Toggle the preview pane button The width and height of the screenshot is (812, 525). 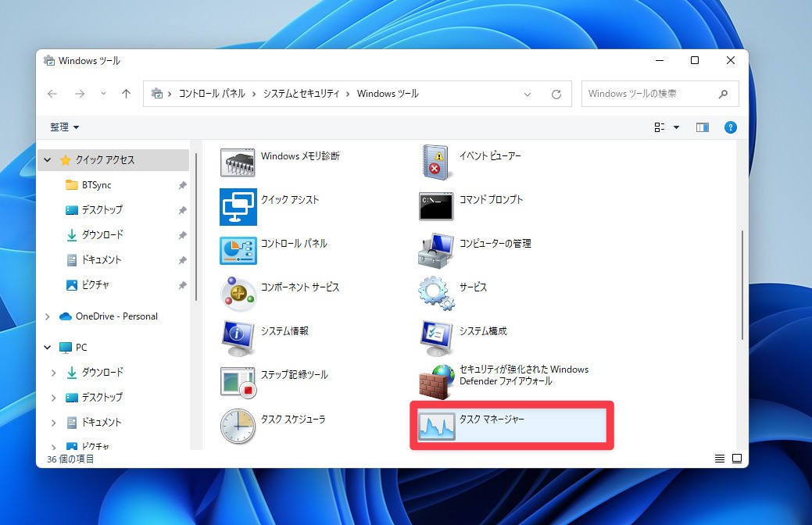703,127
